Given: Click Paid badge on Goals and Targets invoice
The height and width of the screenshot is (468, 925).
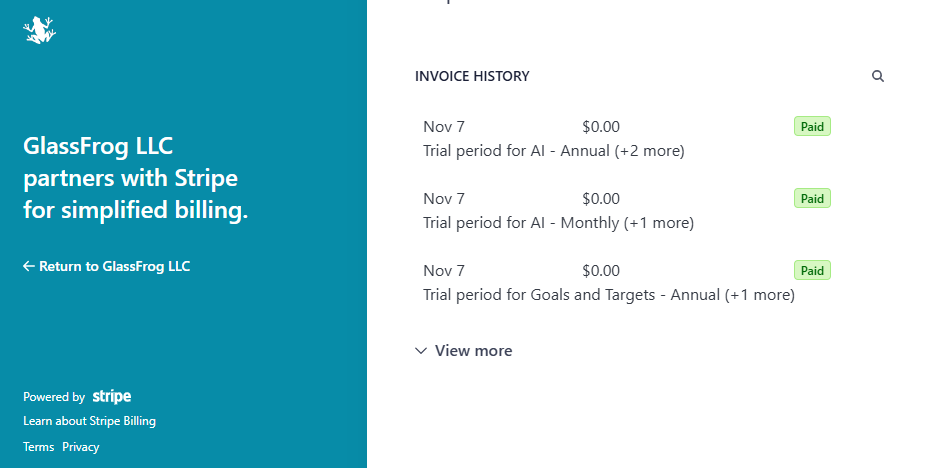Looking at the screenshot, I should coord(812,271).
